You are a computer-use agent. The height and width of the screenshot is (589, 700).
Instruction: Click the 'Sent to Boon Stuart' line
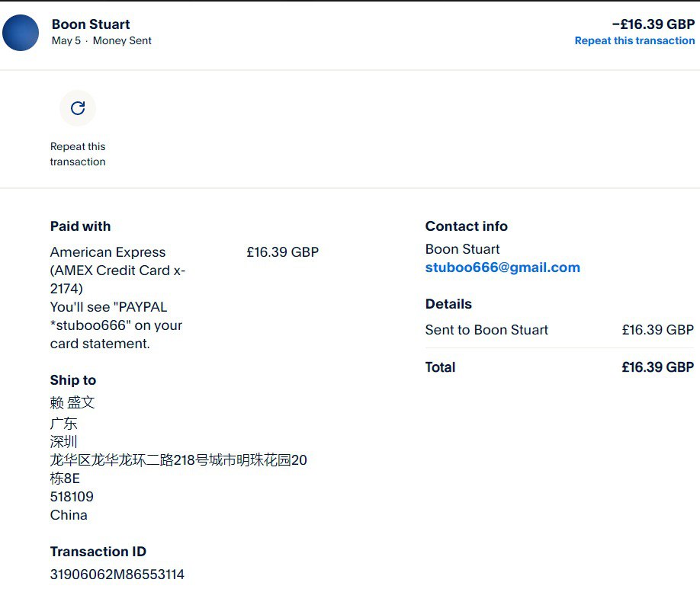click(486, 330)
